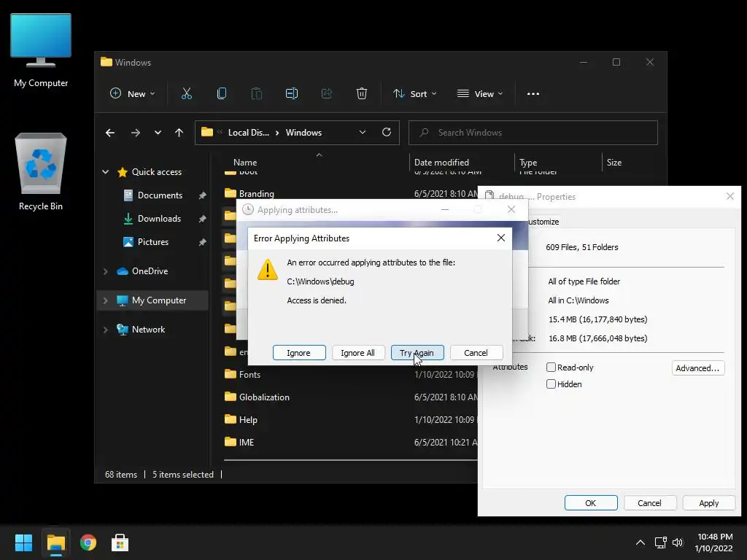The image size is (747, 560).
Task: Toggle the Hidden checkbox
Action: point(551,384)
